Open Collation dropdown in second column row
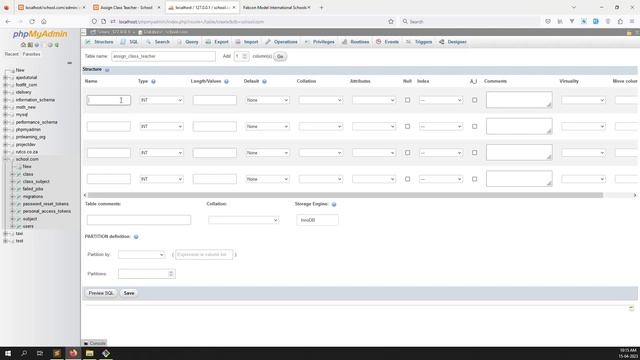Viewport: 640px width, 360px height. click(x=320, y=127)
